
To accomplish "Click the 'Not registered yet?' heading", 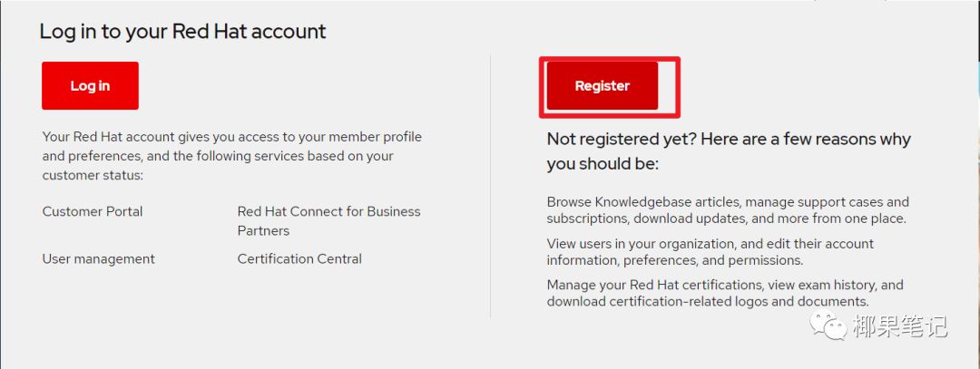I will click(x=728, y=140).
